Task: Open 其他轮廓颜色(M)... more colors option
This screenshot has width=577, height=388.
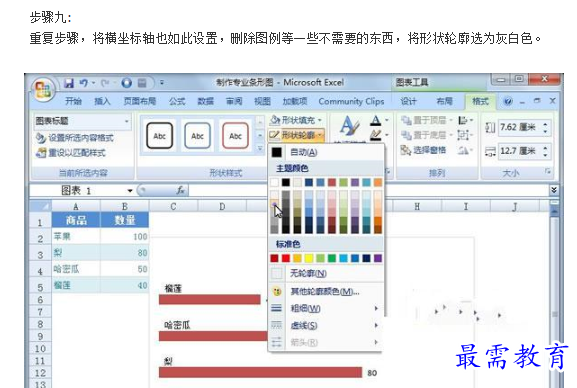Action: (326, 292)
